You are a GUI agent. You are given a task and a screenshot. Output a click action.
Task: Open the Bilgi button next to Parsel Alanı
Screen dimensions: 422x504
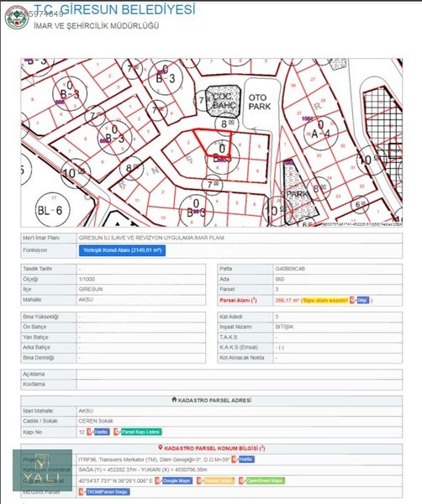pos(363,300)
